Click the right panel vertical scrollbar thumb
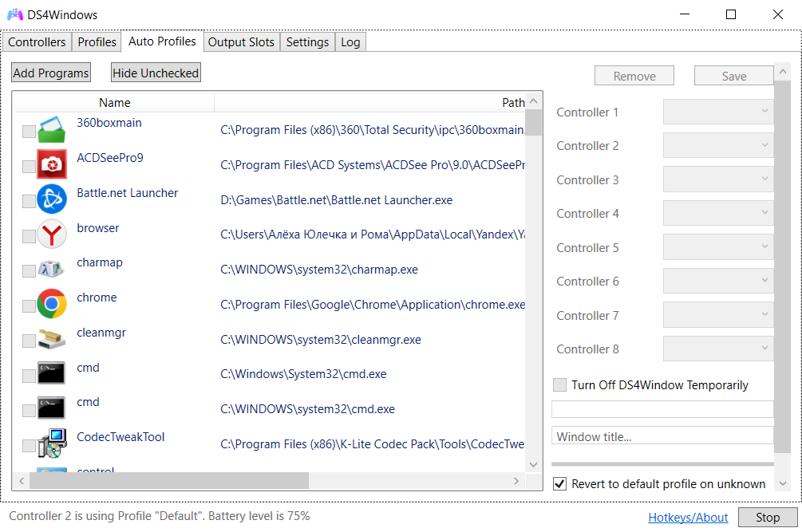This screenshot has width=802, height=532. click(x=782, y=266)
